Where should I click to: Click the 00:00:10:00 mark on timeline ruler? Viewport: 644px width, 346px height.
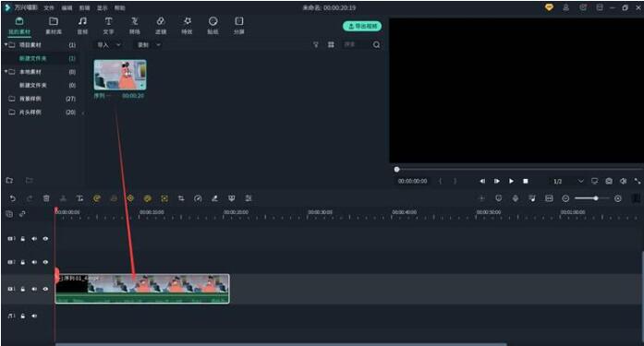pyautogui.click(x=152, y=212)
